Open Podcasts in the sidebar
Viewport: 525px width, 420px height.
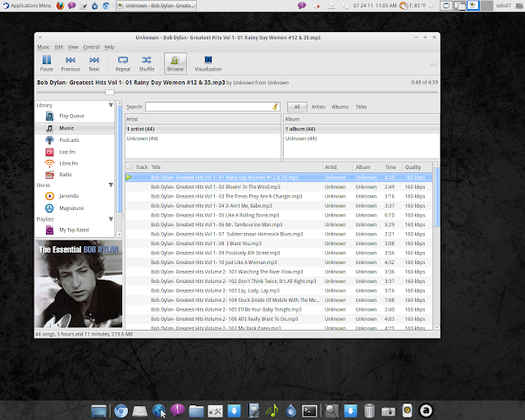(75, 140)
